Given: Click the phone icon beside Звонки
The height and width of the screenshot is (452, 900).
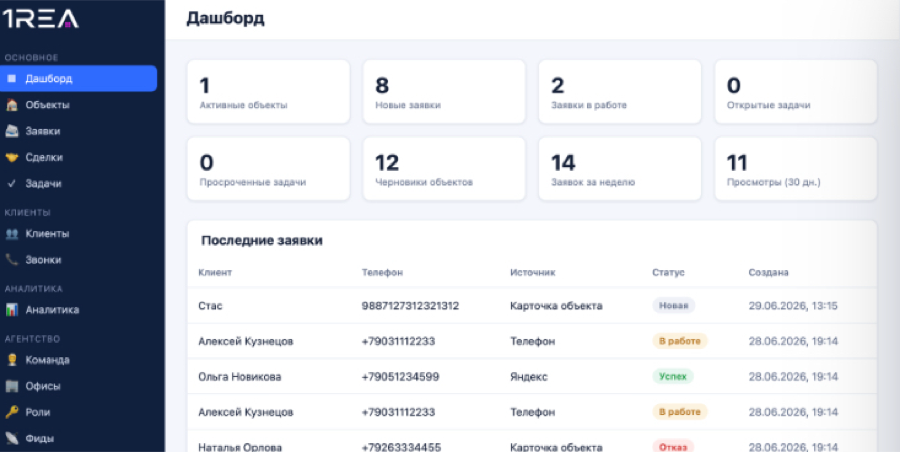Looking at the screenshot, I should tap(11, 260).
